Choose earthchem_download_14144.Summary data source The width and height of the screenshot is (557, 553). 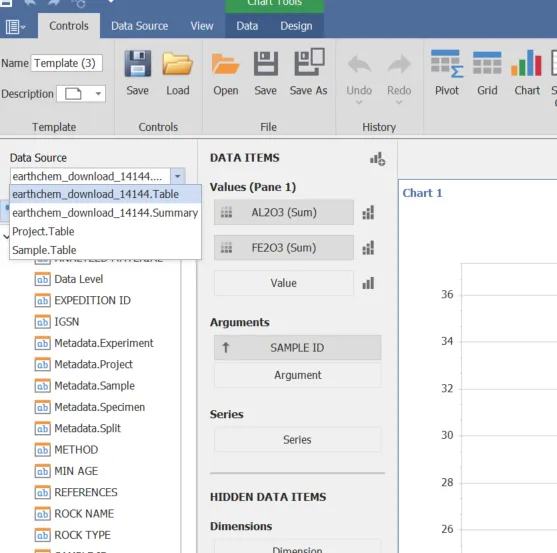(106, 213)
